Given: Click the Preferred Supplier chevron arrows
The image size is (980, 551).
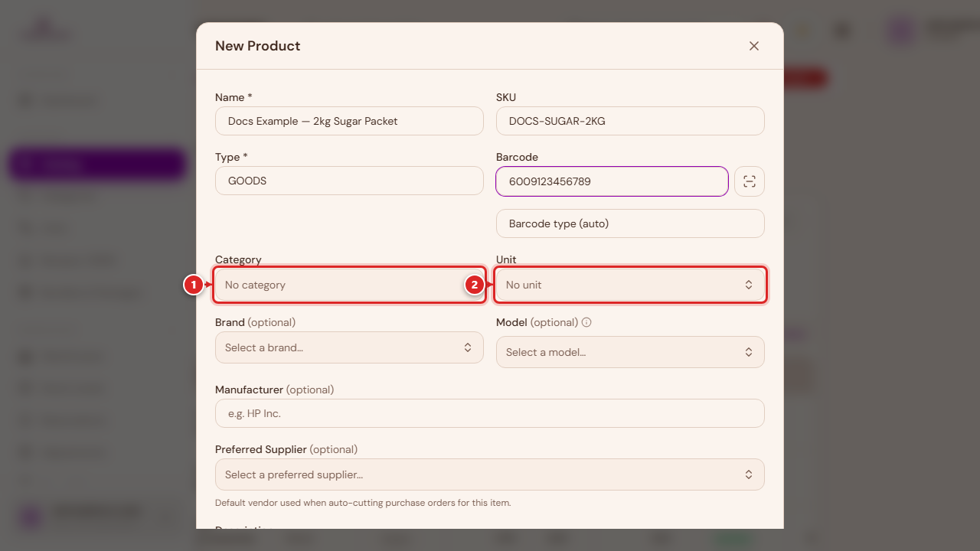Looking at the screenshot, I should tap(749, 474).
